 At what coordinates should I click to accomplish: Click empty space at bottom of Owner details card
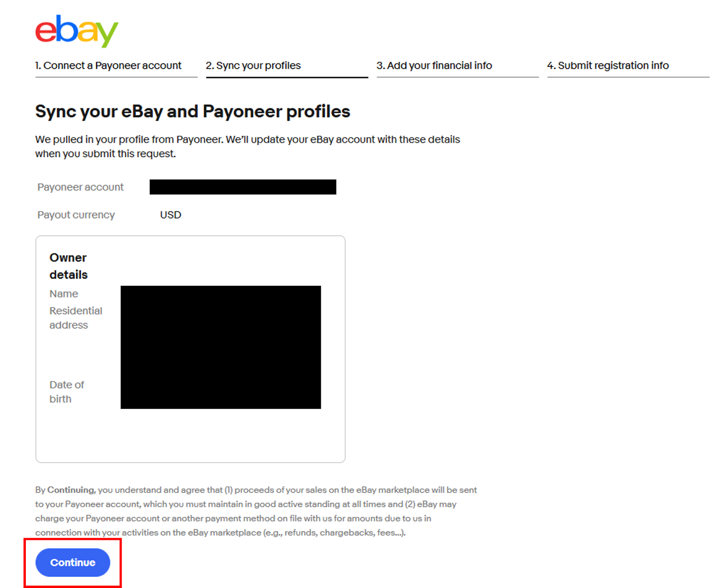(x=191, y=436)
